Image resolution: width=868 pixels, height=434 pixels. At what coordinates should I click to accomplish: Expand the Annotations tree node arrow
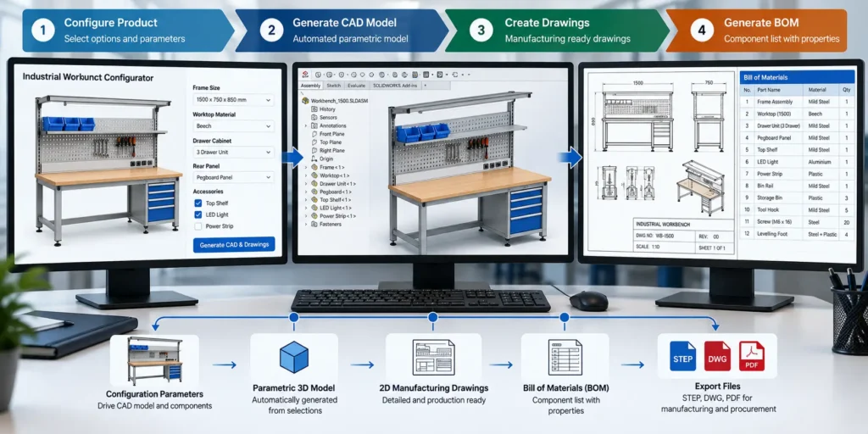point(305,125)
